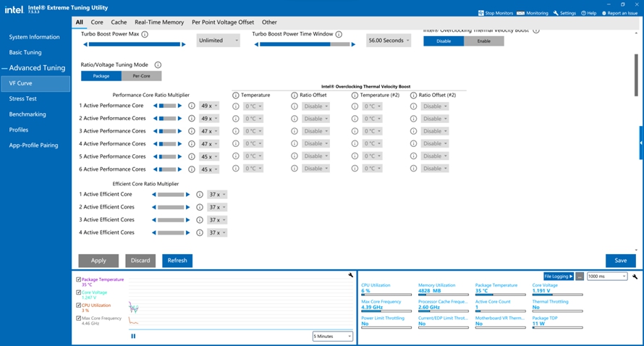Click info icon for 6 Active Performance Cores
Image resolution: width=644 pixels, height=346 pixels.
coord(192,169)
